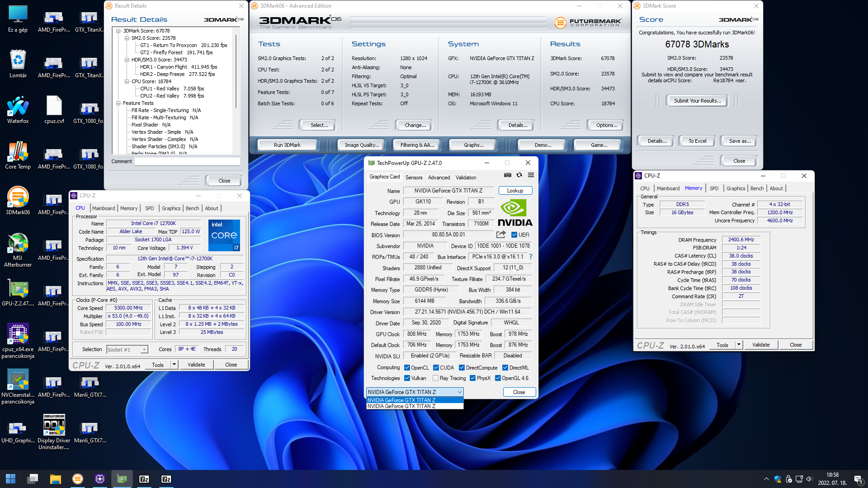Toggle the OpenGL 4.6 checkbox
This screenshot has width=868, height=488.
point(498,378)
